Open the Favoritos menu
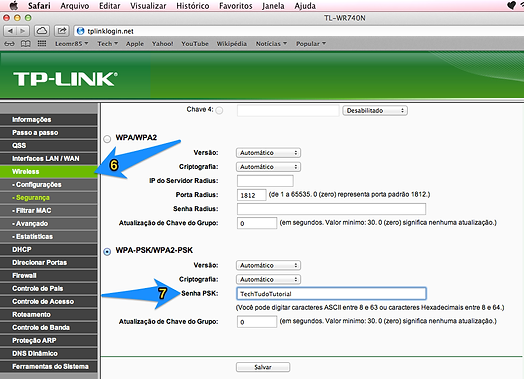Image resolution: width=524 pixels, height=379 pixels. click(x=236, y=6)
